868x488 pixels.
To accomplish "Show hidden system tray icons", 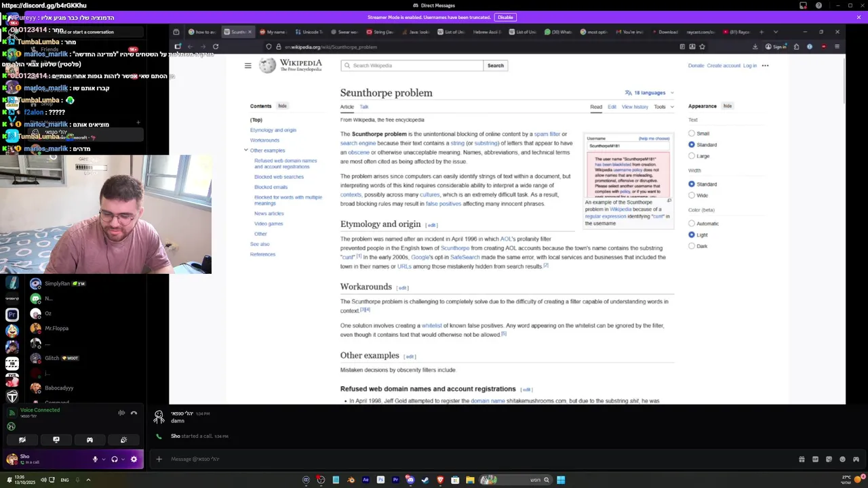I will tap(88, 480).
